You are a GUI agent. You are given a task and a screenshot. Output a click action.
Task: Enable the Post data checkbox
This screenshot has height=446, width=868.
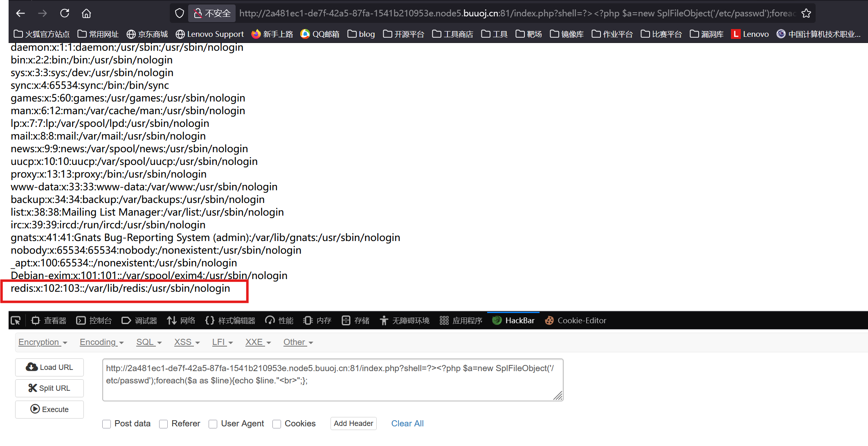(x=107, y=424)
